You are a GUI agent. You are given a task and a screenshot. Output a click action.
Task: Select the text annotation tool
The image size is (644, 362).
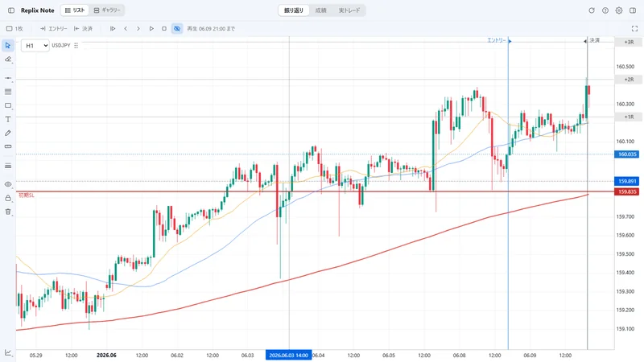[8, 119]
